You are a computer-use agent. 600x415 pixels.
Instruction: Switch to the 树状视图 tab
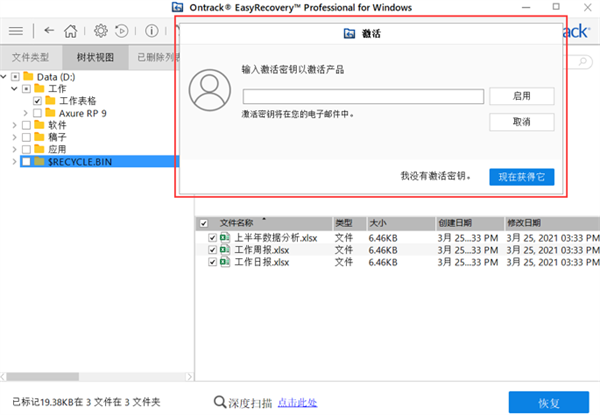tap(95, 57)
